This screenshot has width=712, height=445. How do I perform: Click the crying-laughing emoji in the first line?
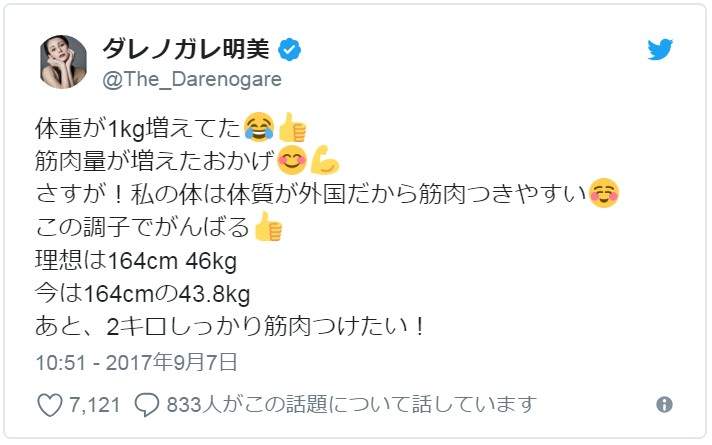pos(259,127)
